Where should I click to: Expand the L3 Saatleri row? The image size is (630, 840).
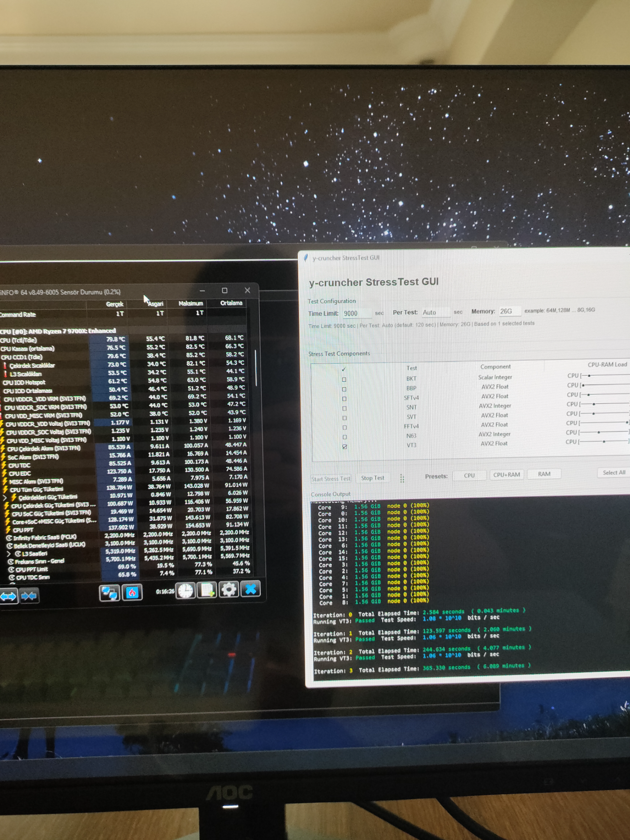coord(9,554)
